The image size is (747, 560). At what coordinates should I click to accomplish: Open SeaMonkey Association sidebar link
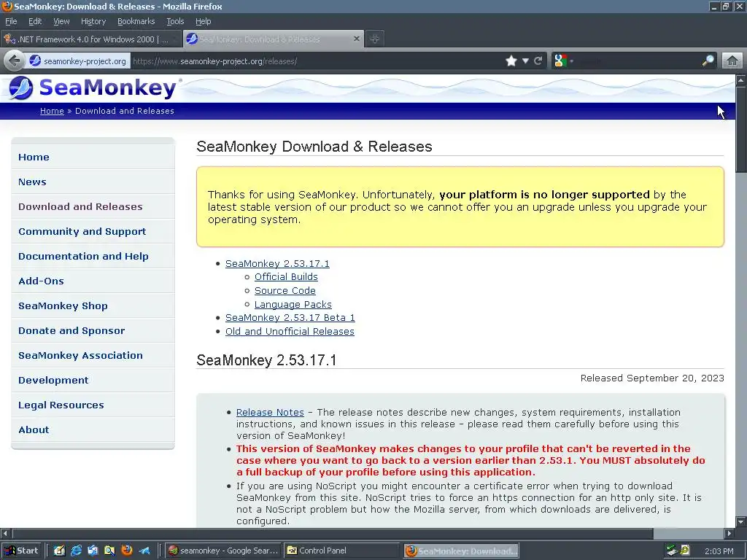click(x=80, y=355)
